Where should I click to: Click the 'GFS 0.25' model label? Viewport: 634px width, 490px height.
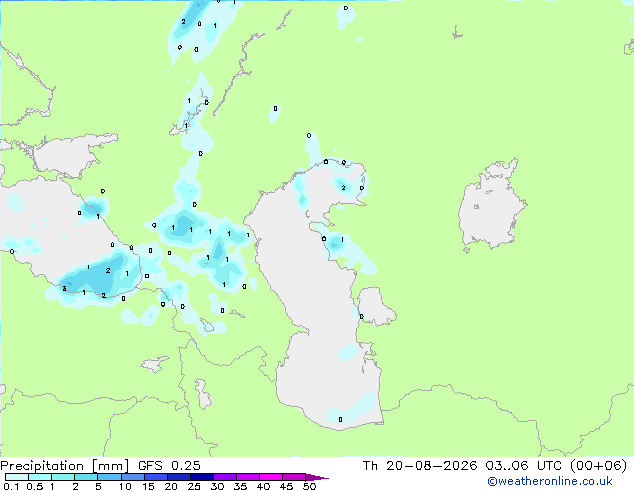click(x=169, y=466)
